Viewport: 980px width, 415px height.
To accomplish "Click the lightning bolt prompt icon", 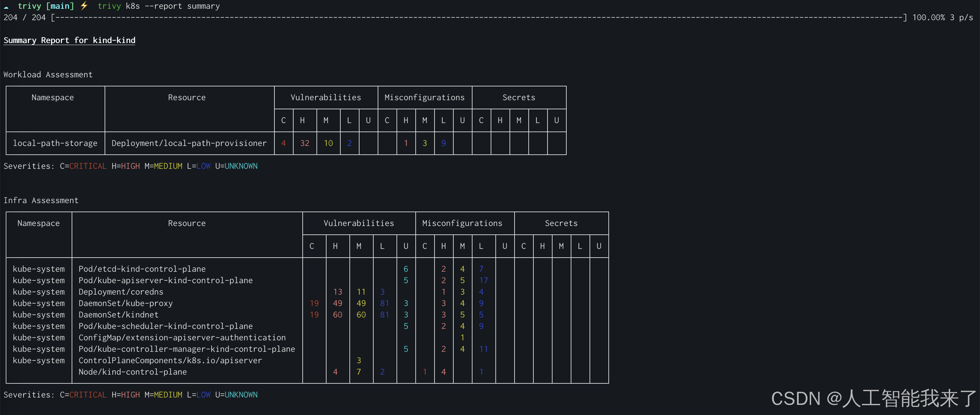I will [84, 6].
